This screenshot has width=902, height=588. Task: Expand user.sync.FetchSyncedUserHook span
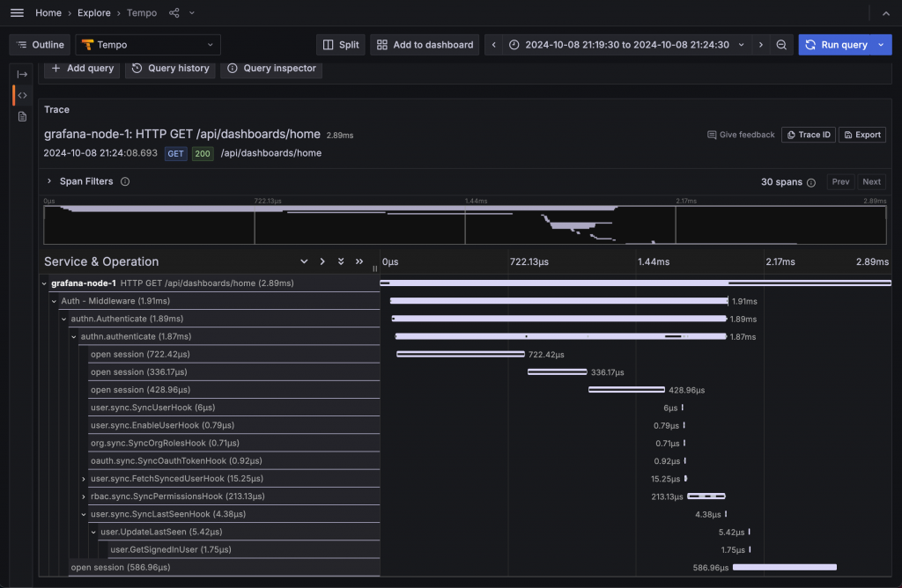[84, 479]
